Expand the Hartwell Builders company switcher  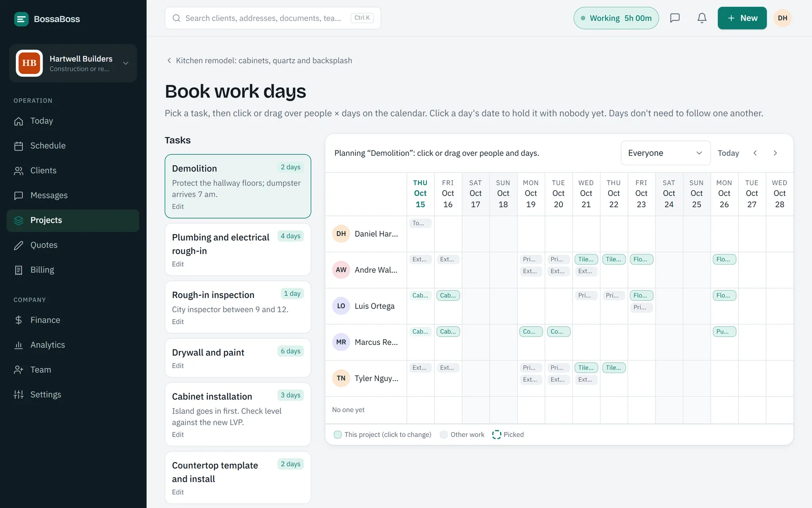(73, 63)
